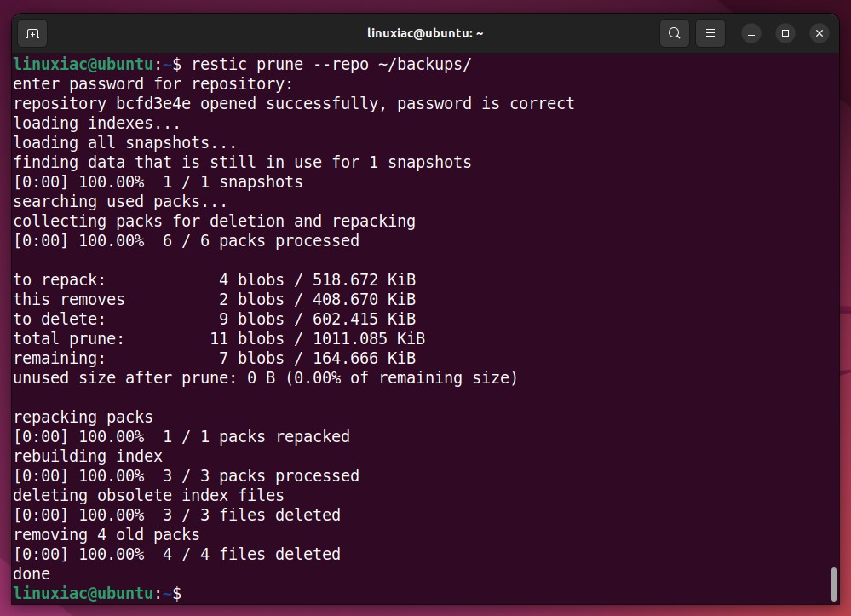
Task: Click the 'deleting obsolete index files' line
Action: (x=149, y=495)
